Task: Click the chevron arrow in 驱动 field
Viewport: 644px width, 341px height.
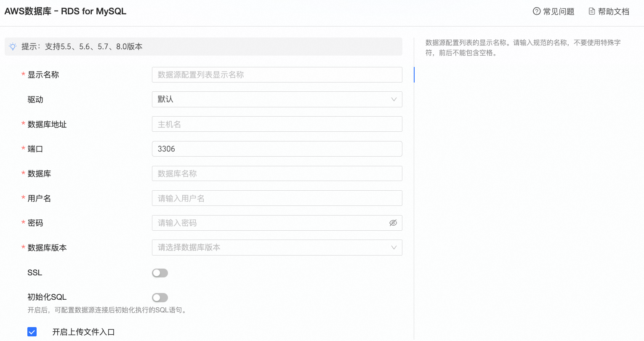Action: [x=394, y=99]
